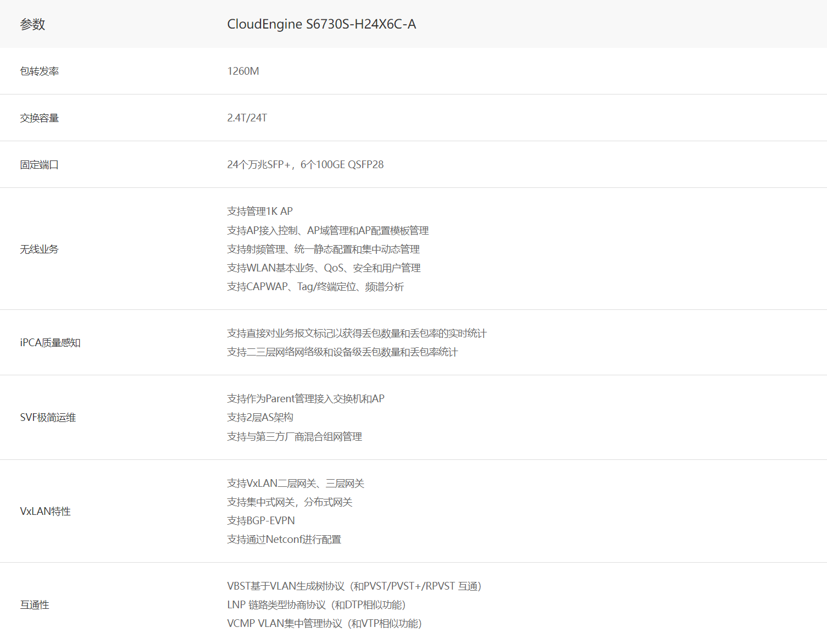827x644 pixels.
Task: Click the 无线业务 row label
Action: pyautogui.click(x=39, y=249)
